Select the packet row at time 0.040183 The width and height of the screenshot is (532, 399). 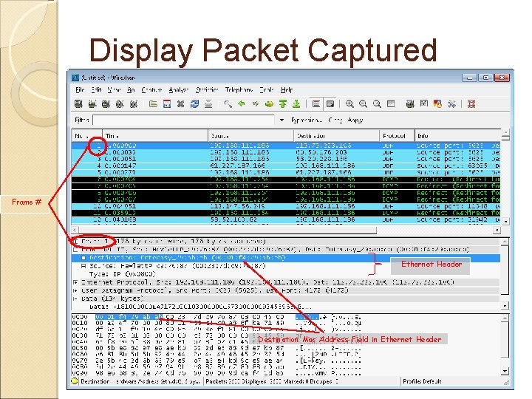pyautogui.click(x=286, y=220)
